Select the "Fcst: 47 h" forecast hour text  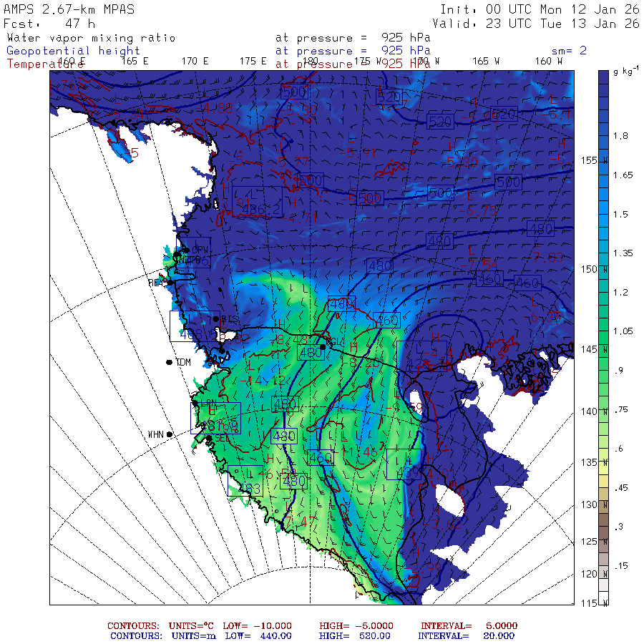tap(49, 24)
